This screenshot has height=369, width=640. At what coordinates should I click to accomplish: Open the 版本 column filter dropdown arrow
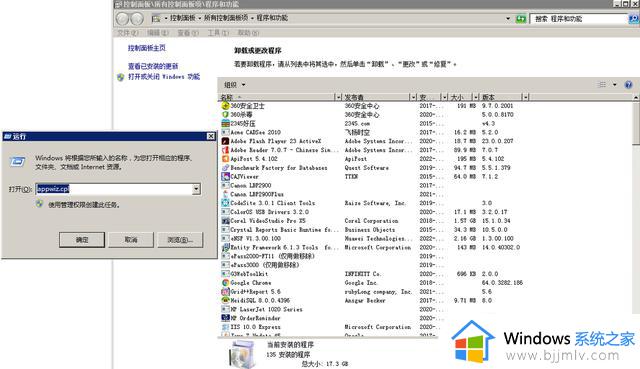point(526,97)
